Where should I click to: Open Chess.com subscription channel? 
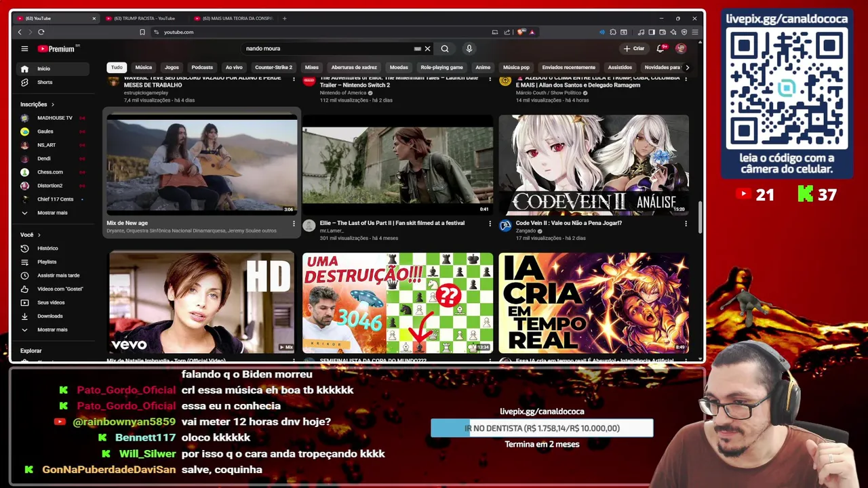[x=53, y=172]
